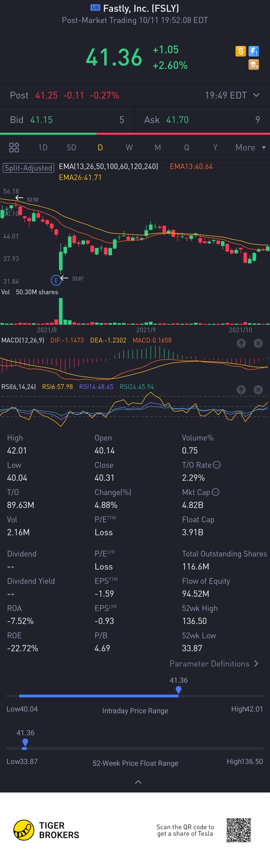This screenshot has width=270, height=868.
Task: Tap the RSI6:57.98 value
Action: point(57,387)
